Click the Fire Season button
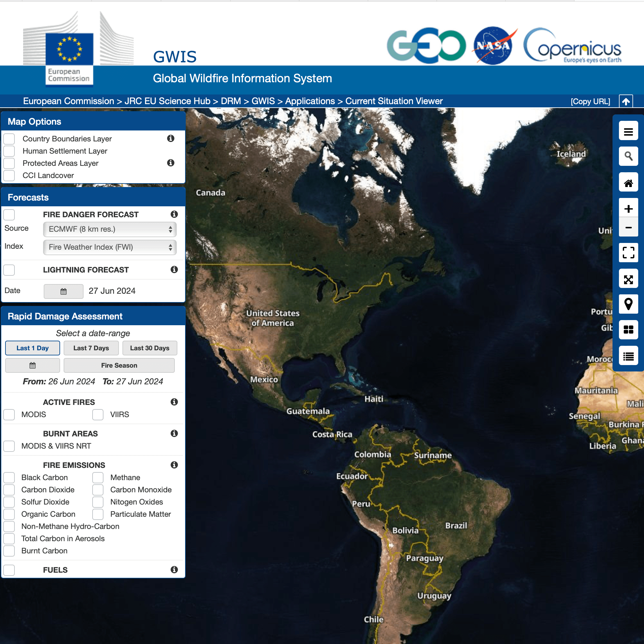644x644 pixels. click(119, 365)
